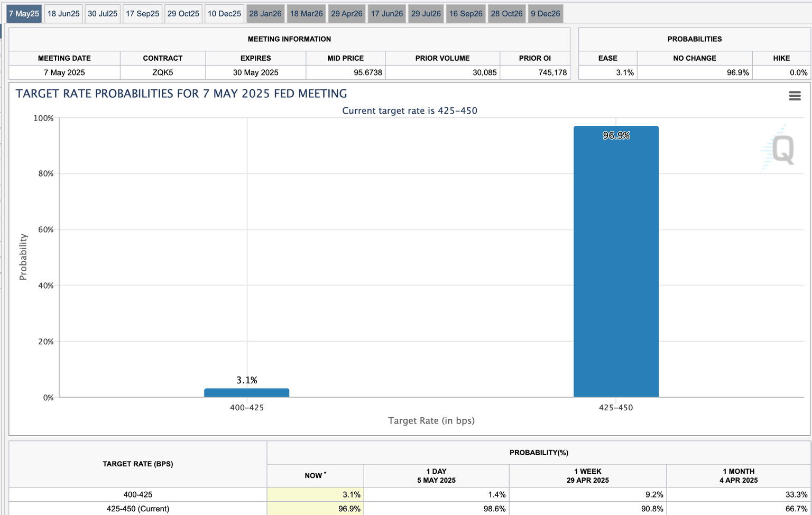This screenshot has height=515, width=812.
Task: View the 29 Jul26 tab
Action: (426, 14)
